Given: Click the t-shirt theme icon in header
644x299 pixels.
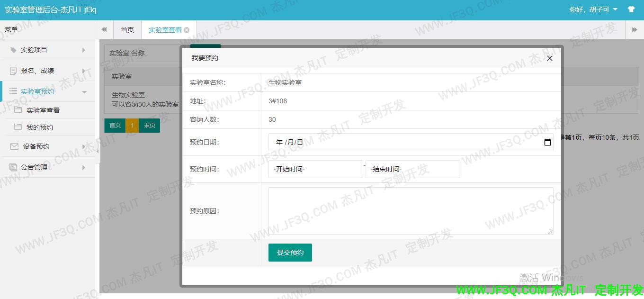Looking at the screenshot, I should 631,9.
